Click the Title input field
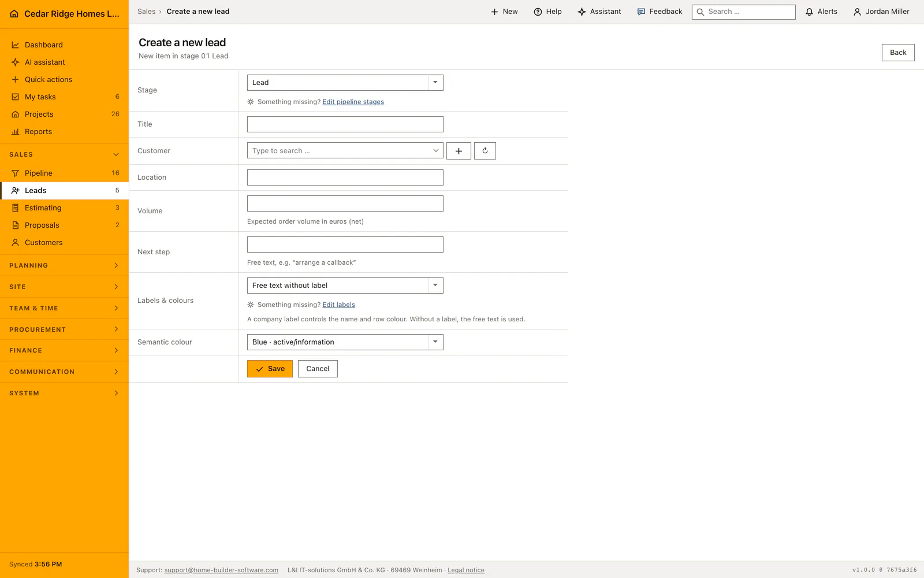Screen dimensions: 924x578 [x=345, y=124]
